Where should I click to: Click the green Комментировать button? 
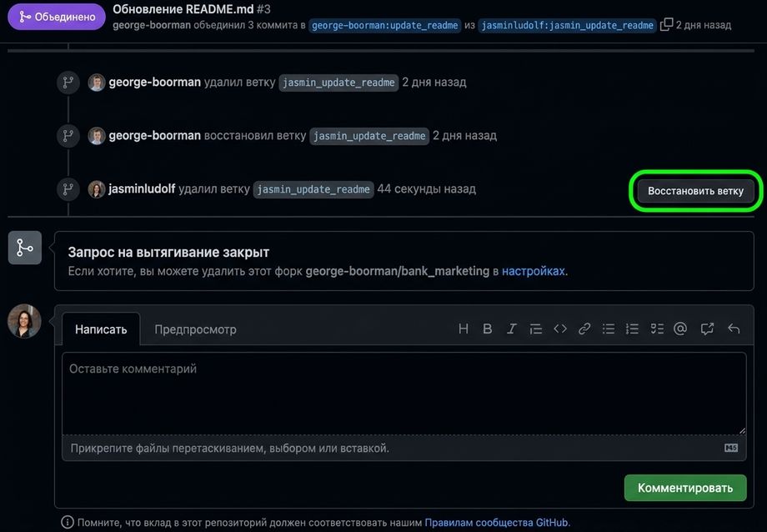point(685,488)
